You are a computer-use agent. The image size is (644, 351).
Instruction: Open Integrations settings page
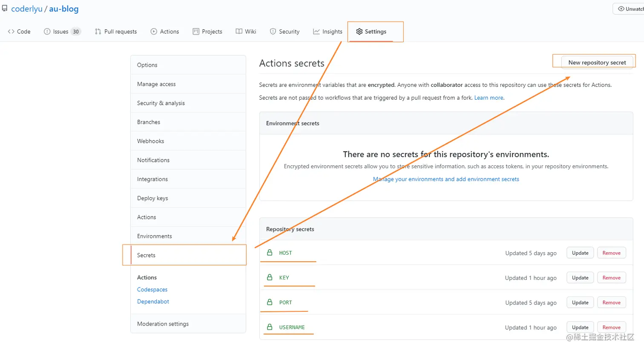pyautogui.click(x=188, y=179)
